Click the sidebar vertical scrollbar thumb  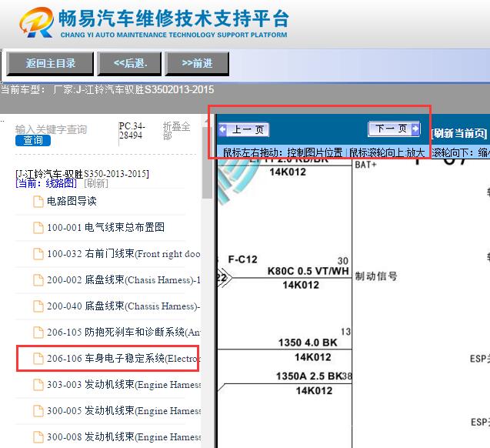[206, 162]
